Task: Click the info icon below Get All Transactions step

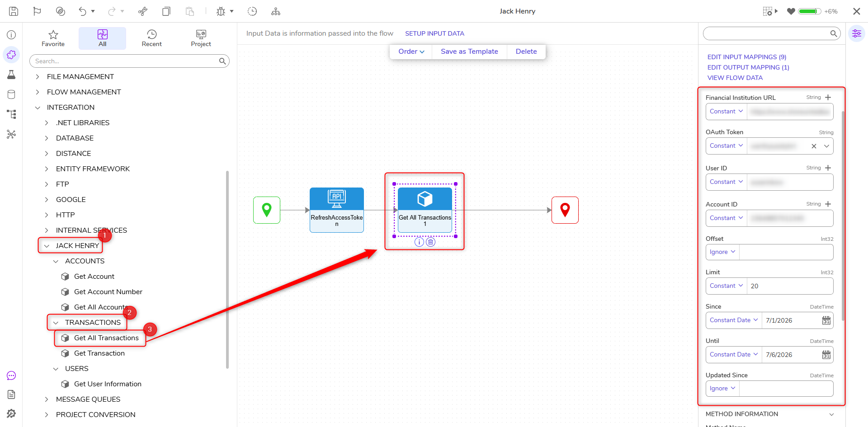Action: 419,242
